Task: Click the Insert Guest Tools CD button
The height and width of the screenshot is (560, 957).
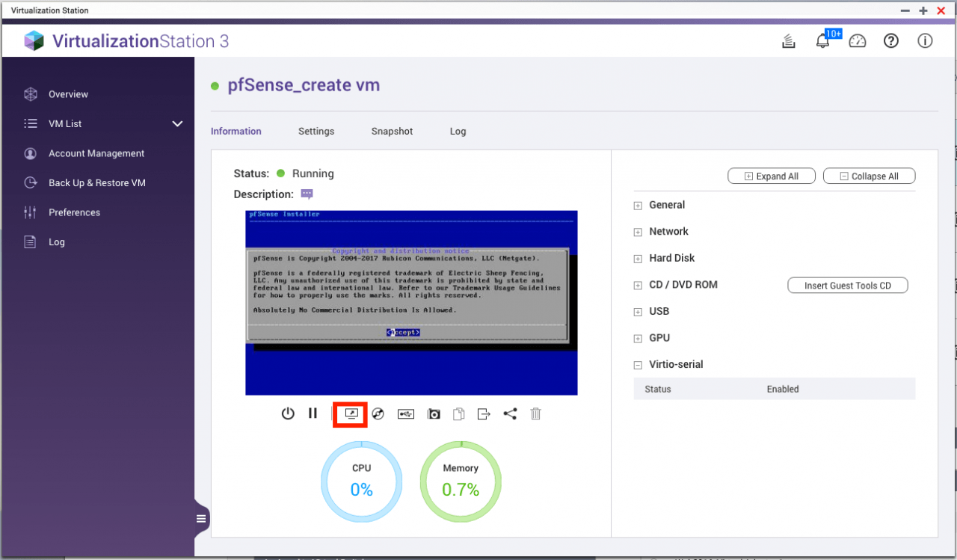Action: coord(847,286)
